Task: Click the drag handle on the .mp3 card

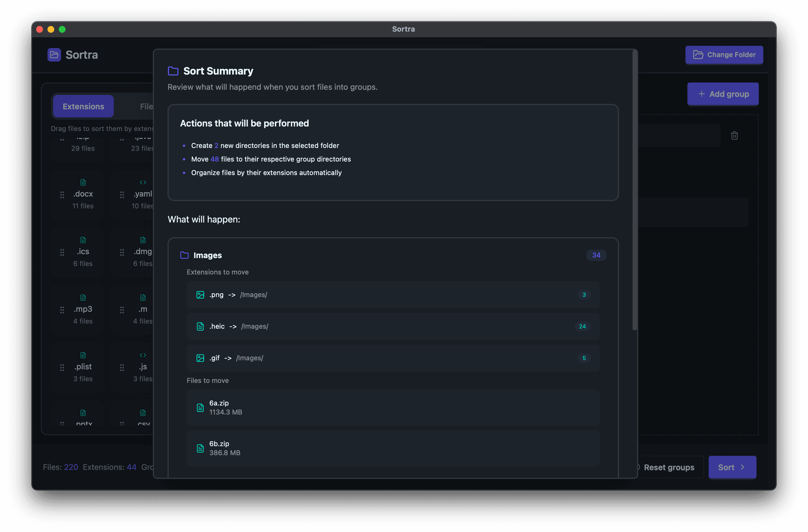Action: pos(62,310)
